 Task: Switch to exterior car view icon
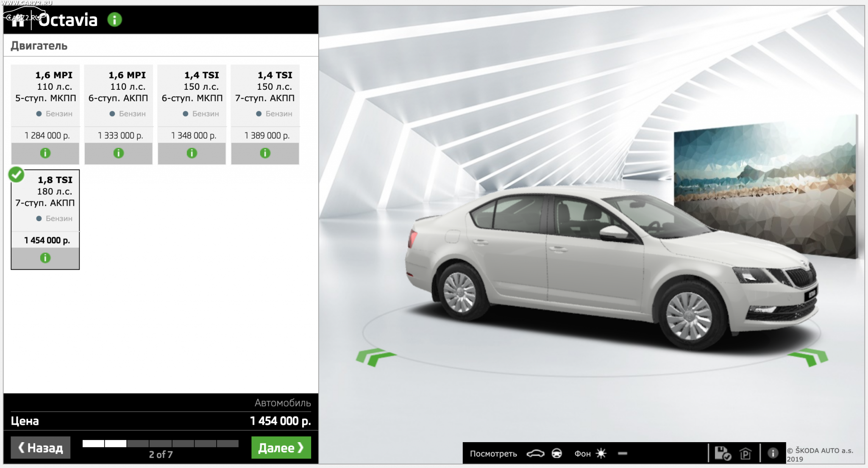535,454
